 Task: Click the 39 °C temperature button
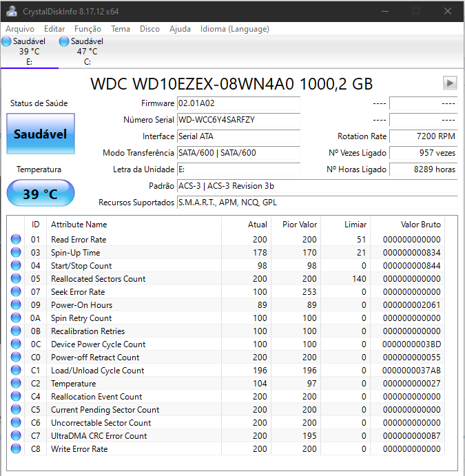point(41,194)
